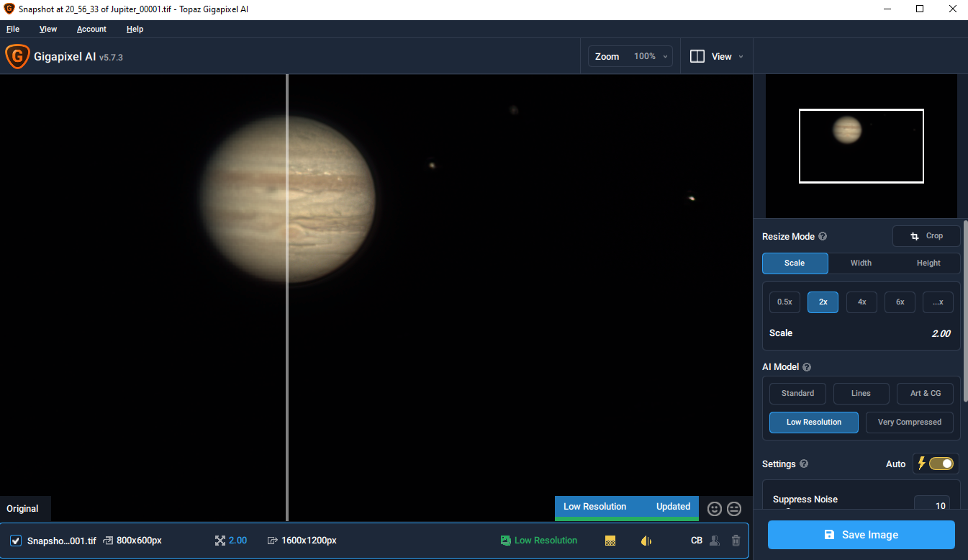Click the Suppress Noise value field

[x=932, y=505]
